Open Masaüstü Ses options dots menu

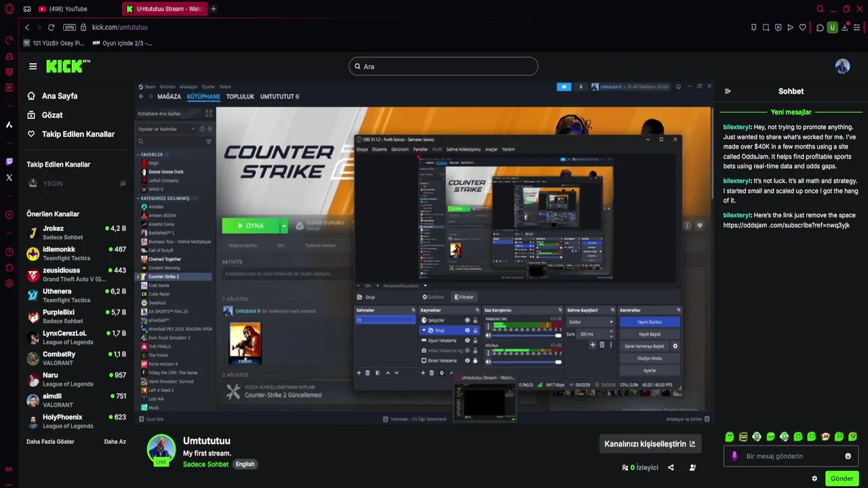tap(488, 327)
